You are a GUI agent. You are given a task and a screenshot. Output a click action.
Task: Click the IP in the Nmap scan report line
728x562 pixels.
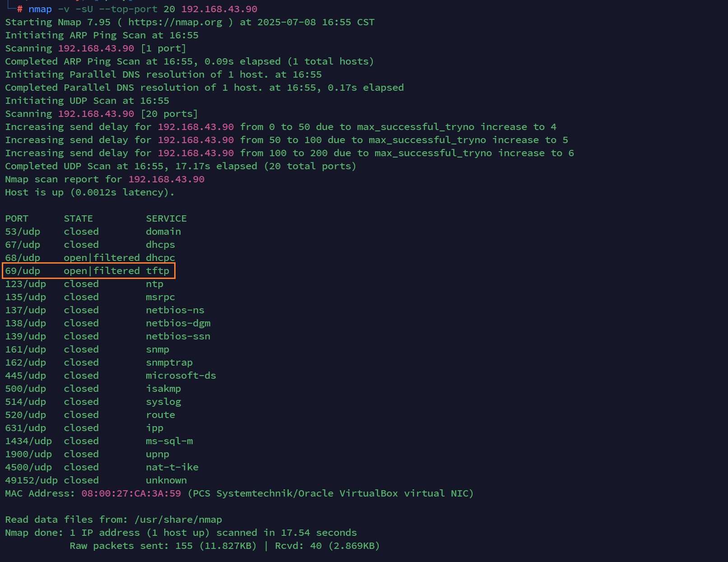[166, 179]
